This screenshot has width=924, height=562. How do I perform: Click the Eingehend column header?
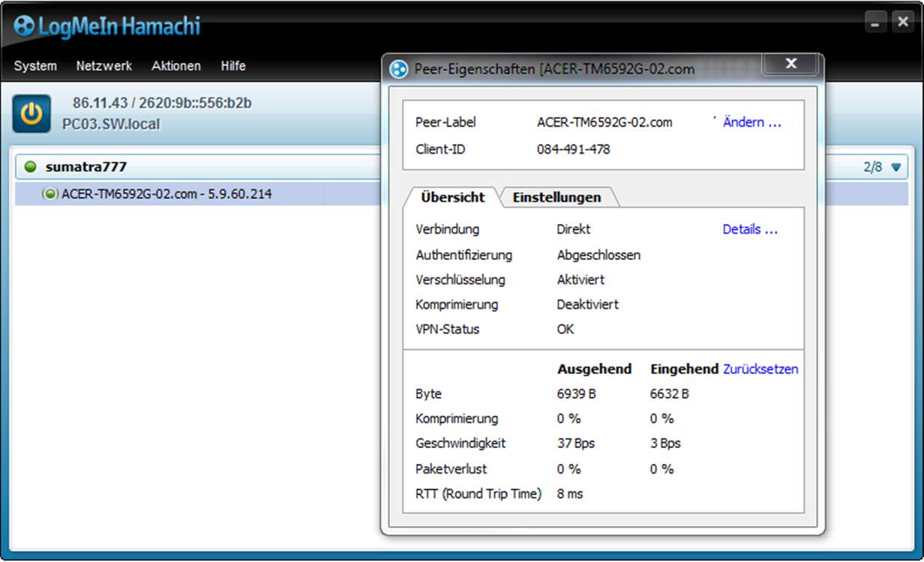pyautogui.click(x=685, y=369)
